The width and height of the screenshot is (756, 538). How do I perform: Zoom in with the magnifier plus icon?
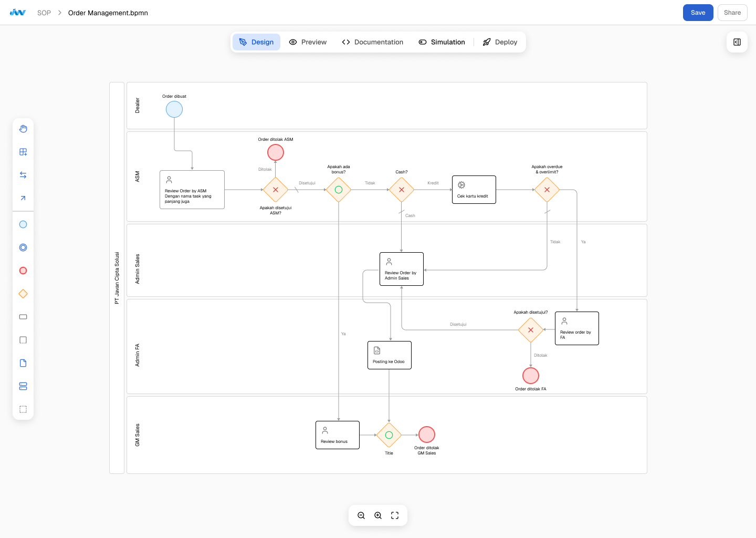pos(378,515)
